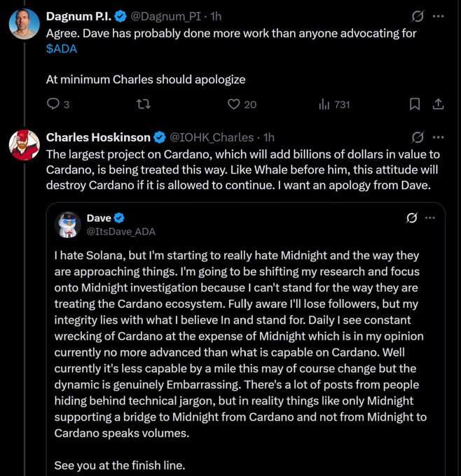Open Charles Hoskinson's profile avatar
Screen dimensions: 461x476
[x=24, y=146]
